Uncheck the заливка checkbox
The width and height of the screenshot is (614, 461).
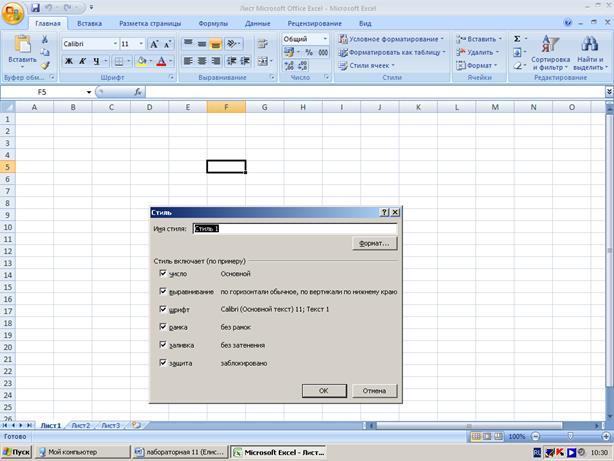pyautogui.click(x=163, y=345)
